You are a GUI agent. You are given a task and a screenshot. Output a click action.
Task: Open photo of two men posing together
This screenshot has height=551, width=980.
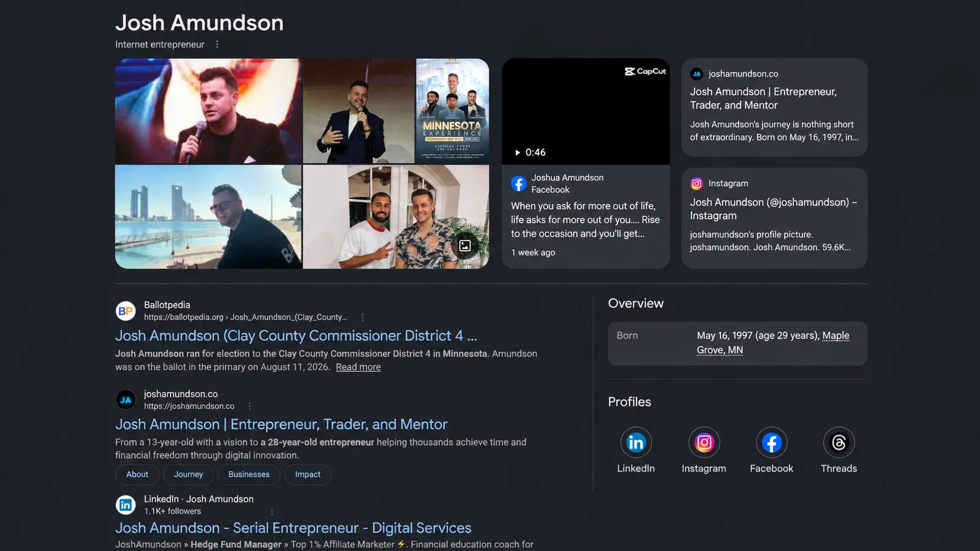tap(396, 217)
